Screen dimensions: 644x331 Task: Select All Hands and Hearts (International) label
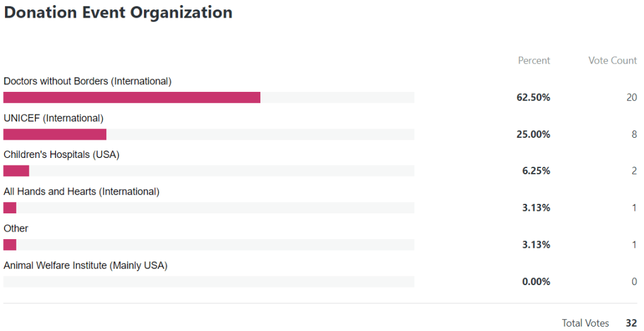tap(82, 191)
